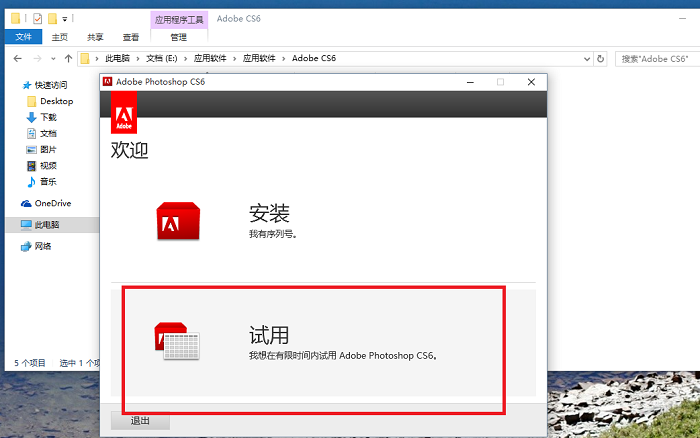Click the Adobe logo in installer header

124,113
